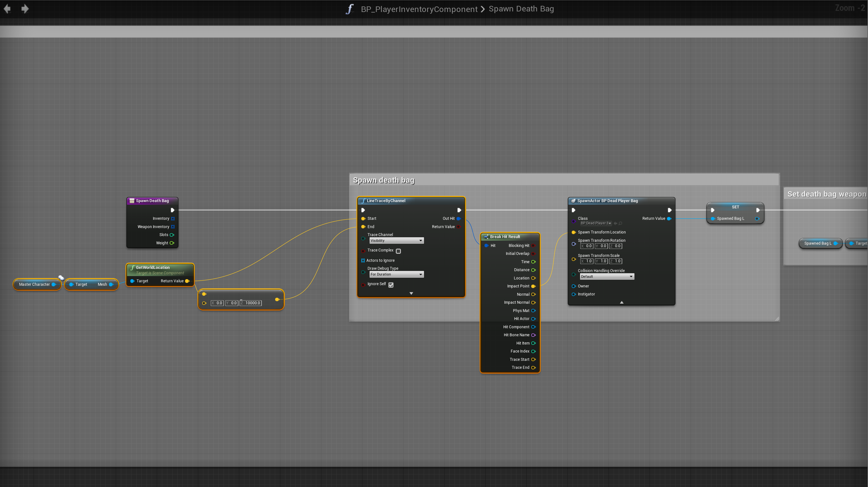Click the Impact Point output pin
The height and width of the screenshot is (487, 868).
click(x=534, y=286)
